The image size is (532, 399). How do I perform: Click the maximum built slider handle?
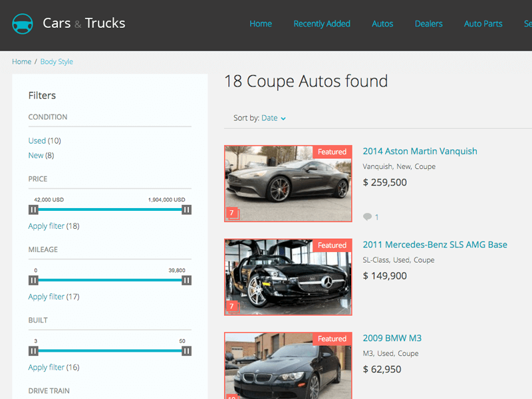(187, 351)
